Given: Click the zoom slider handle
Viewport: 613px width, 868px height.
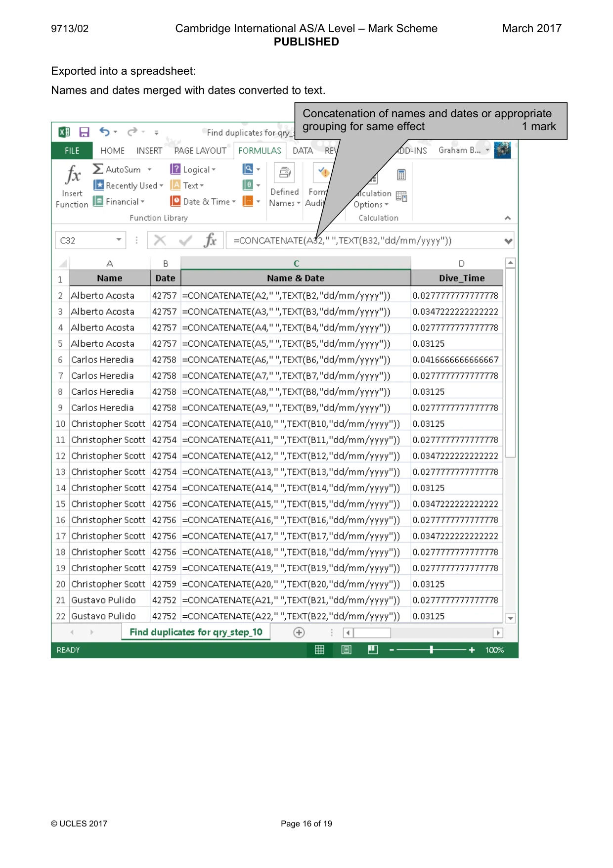Looking at the screenshot, I should coord(432,650).
